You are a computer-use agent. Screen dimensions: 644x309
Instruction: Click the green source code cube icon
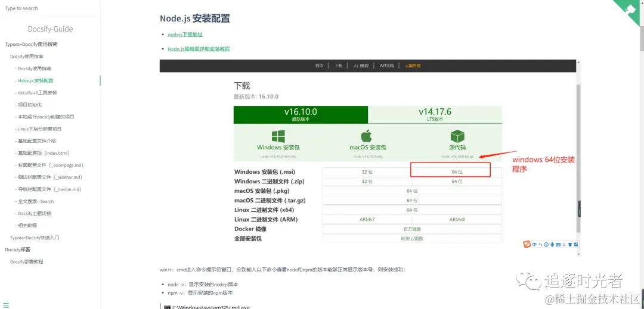(x=457, y=136)
